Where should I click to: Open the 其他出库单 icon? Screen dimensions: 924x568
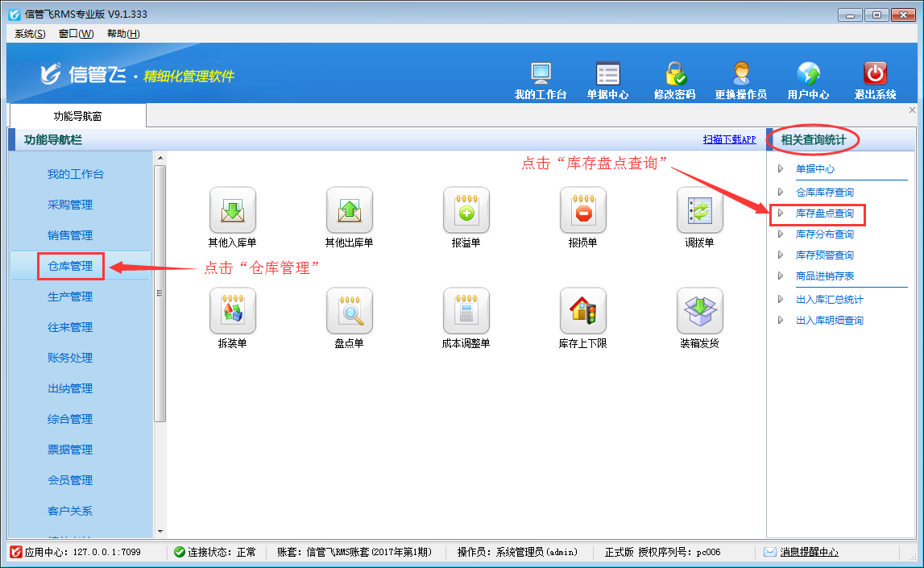coord(349,210)
